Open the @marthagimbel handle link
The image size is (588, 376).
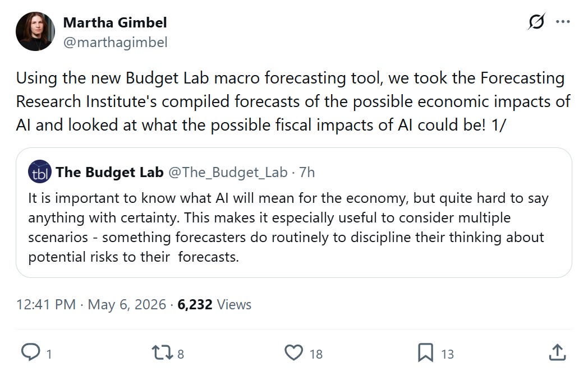tap(115, 43)
